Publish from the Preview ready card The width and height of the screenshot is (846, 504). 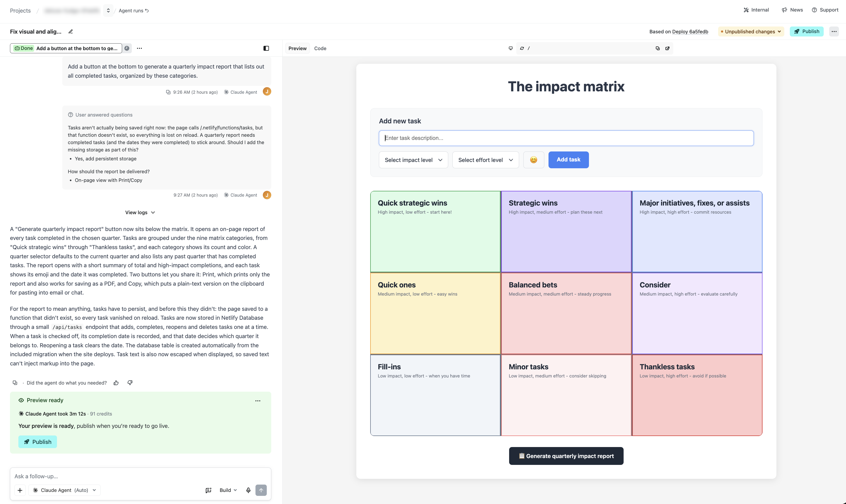(x=37, y=442)
